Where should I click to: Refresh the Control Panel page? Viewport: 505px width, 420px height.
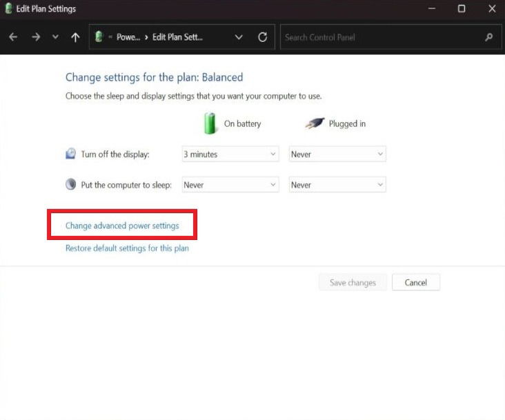coord(262,37)
